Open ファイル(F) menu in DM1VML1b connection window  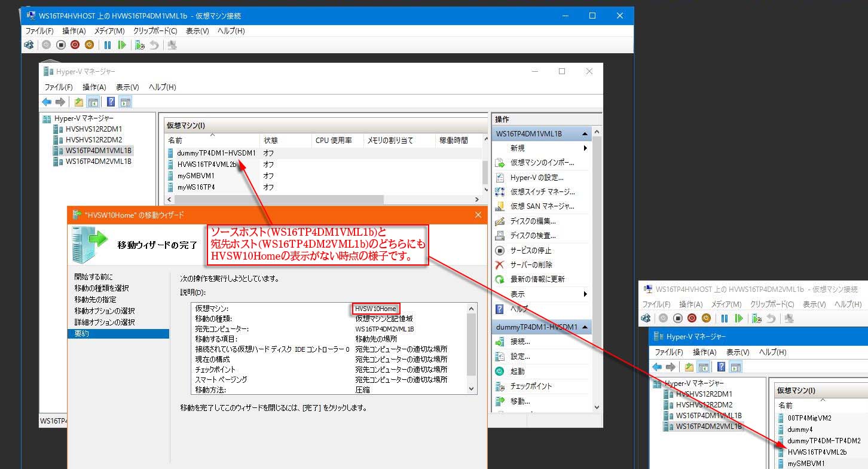(x=39, y=31)
